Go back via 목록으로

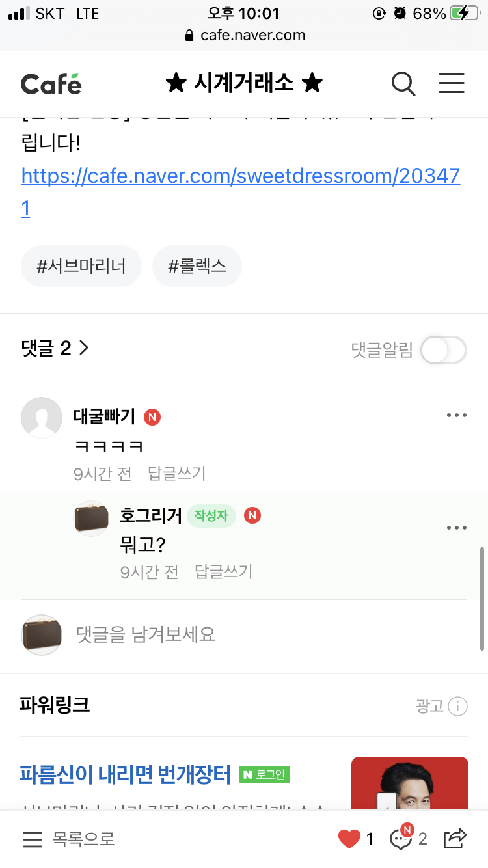69,839
